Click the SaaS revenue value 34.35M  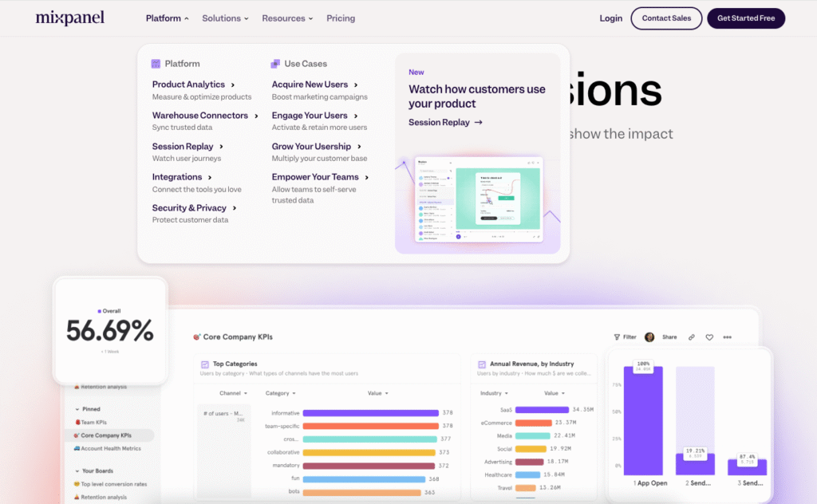[582, 410]
